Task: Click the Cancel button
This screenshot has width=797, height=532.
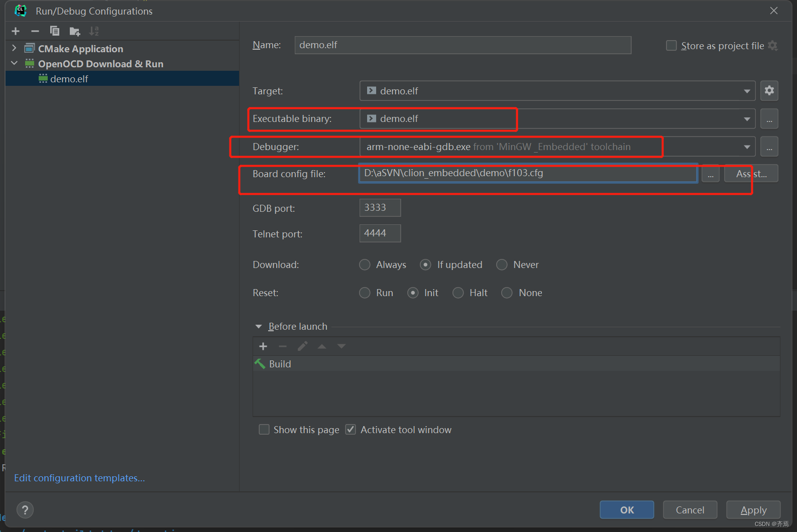Action: point(690,510)
